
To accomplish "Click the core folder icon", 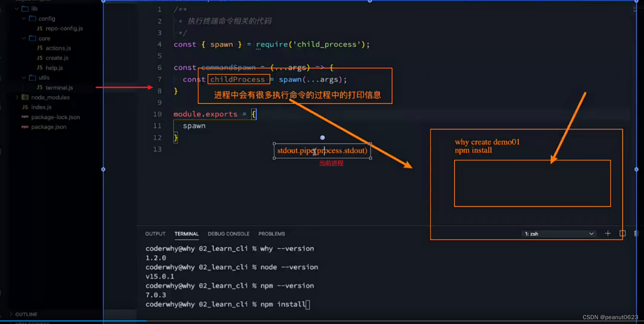I will click(33, 38).
